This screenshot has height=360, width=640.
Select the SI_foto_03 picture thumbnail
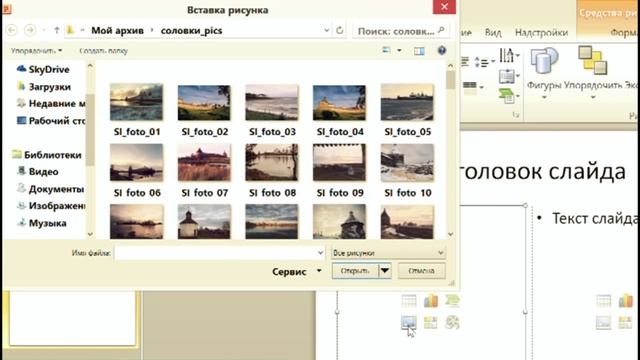(x=272, y=102)
